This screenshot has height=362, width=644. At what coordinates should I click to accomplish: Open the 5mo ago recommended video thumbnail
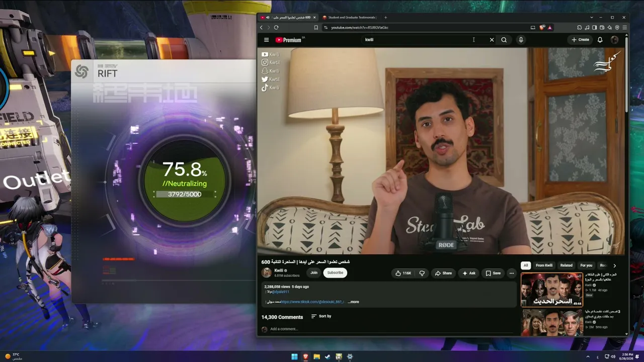point(552,322)
